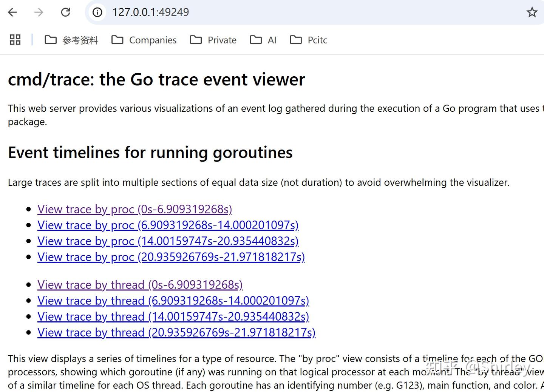Open the Pcitc bookmark folder
Screen dimensions: 544x392
click(x=308, y=40)
